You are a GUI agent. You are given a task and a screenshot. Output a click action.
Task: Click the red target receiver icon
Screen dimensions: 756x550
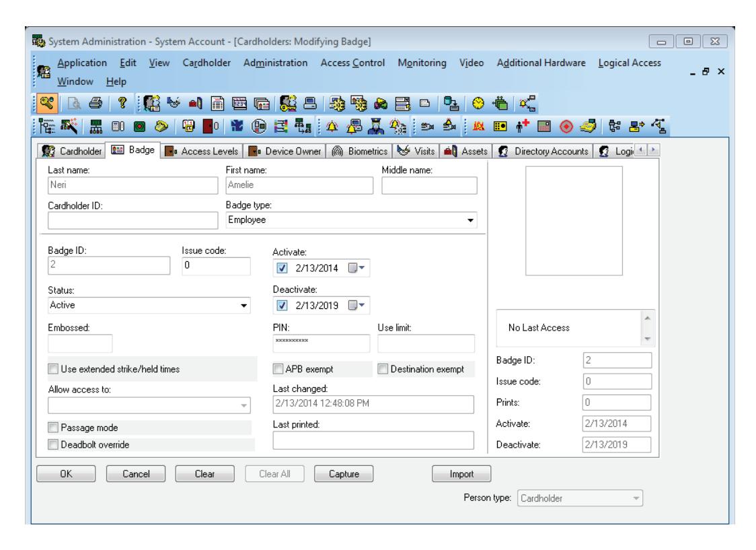pyautogui.click(x=566, y=127)
